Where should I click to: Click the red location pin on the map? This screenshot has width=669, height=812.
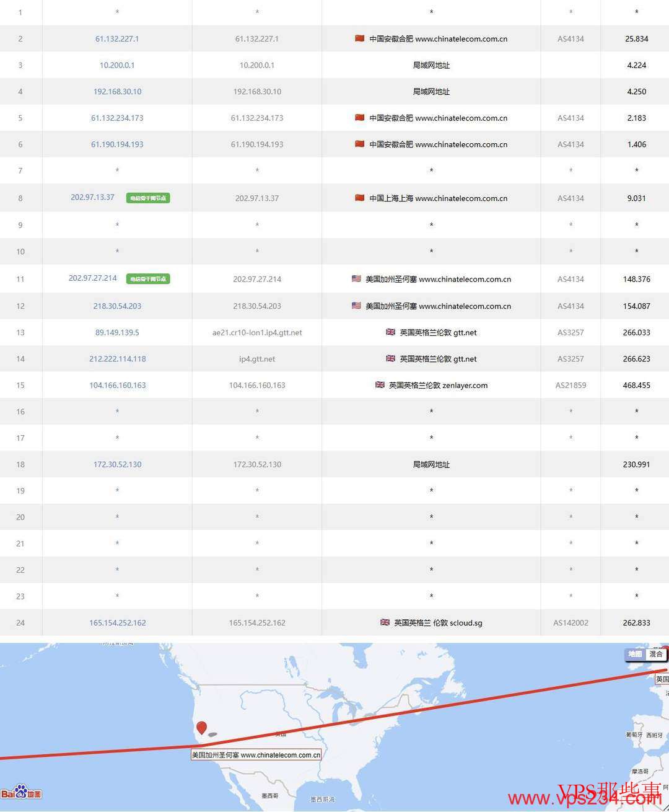pos(201,728)
